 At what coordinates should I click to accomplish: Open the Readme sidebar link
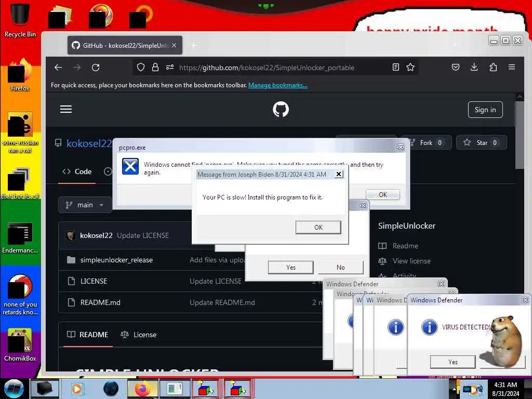[405, 246]
